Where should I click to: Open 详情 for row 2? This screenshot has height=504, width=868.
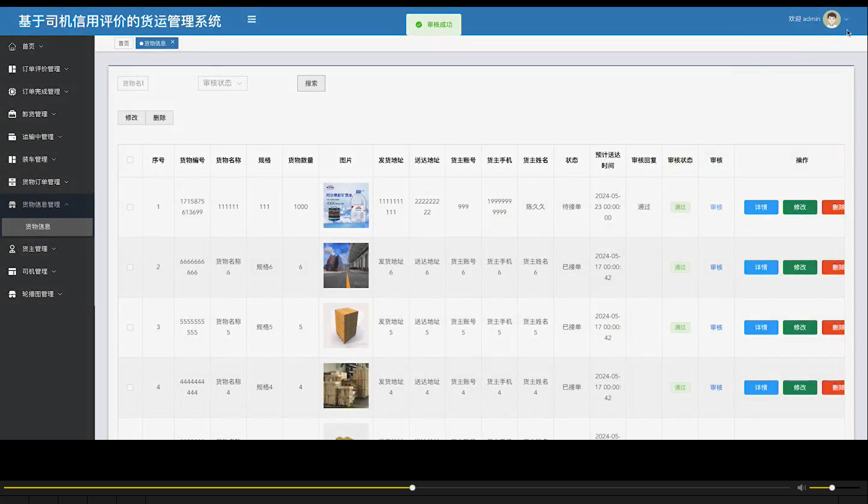pyautogui.click(x=760, y=267)
